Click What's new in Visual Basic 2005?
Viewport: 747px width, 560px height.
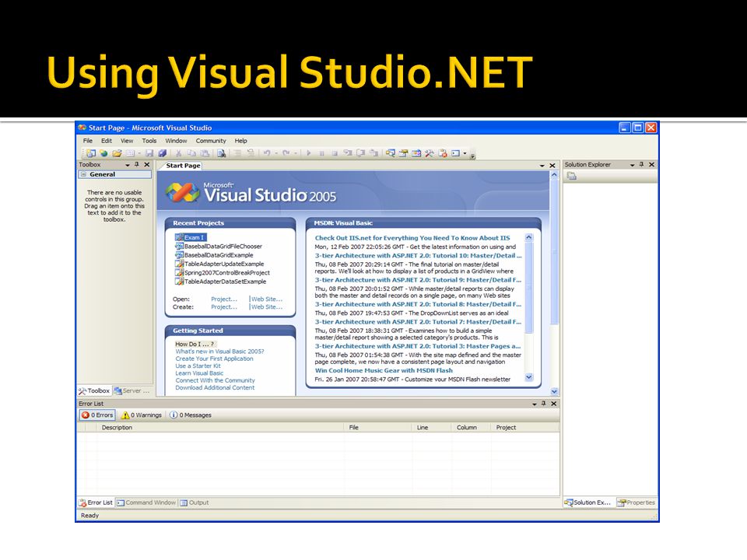coord(219,352)
